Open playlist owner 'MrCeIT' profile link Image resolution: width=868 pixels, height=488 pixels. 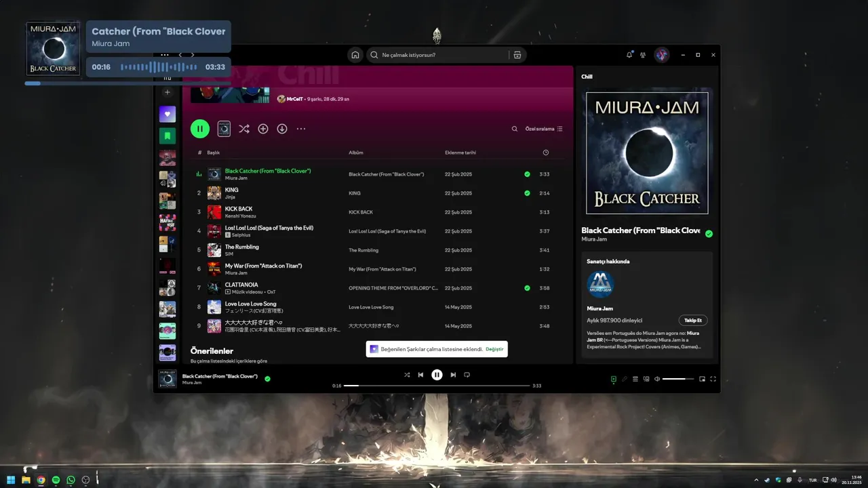[x=294, y=99]
